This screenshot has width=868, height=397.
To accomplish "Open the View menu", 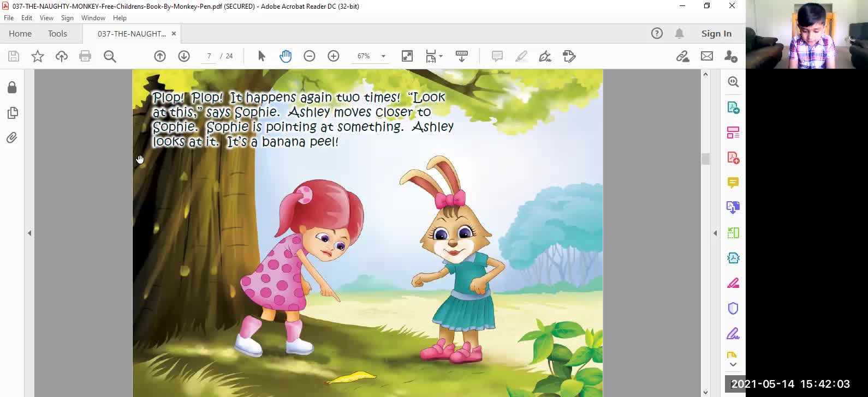I will pyautogui.click(x=46, y=18).
